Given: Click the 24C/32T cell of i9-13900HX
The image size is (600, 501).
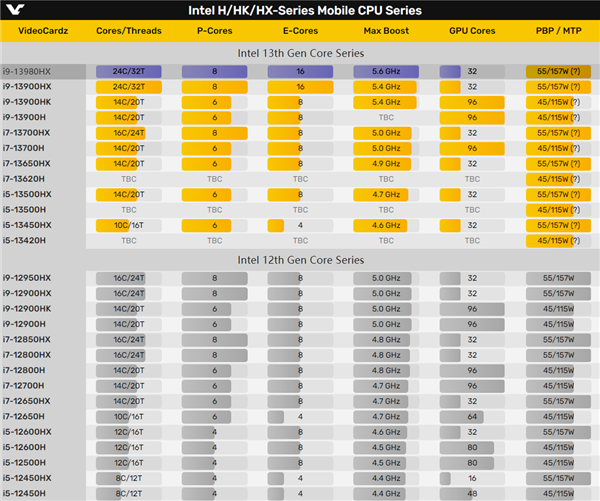Looking at the screenshot, I should (129, 87).
